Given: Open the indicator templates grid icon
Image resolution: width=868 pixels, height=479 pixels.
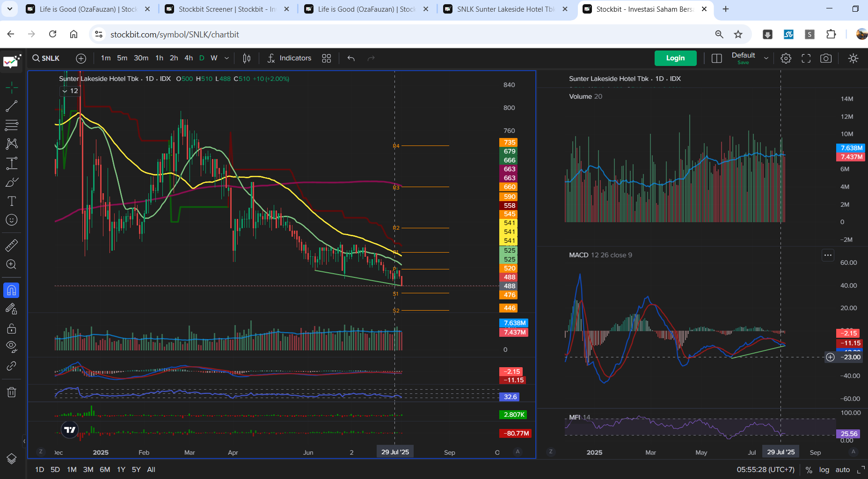Looking at the screenshot, I should click(327, 58).
